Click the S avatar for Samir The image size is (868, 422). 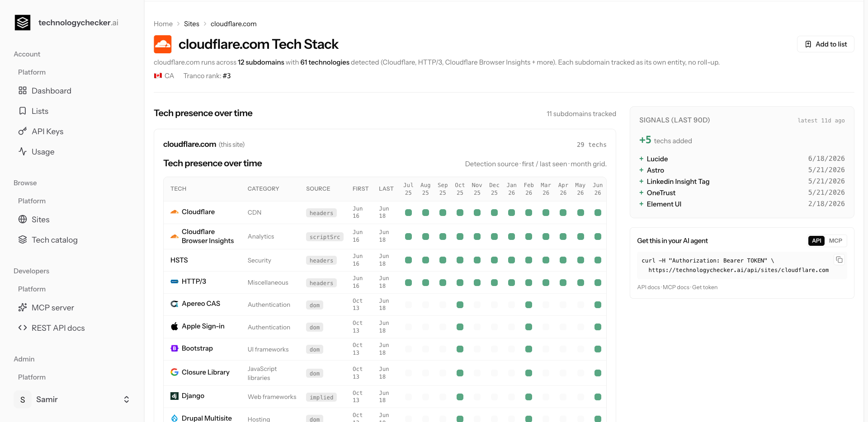23,399
